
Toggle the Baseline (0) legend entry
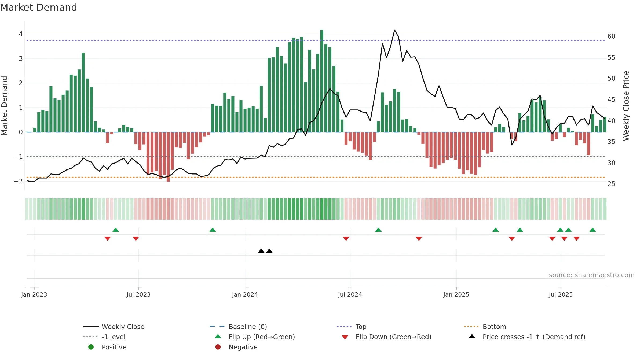pos(238,327)
